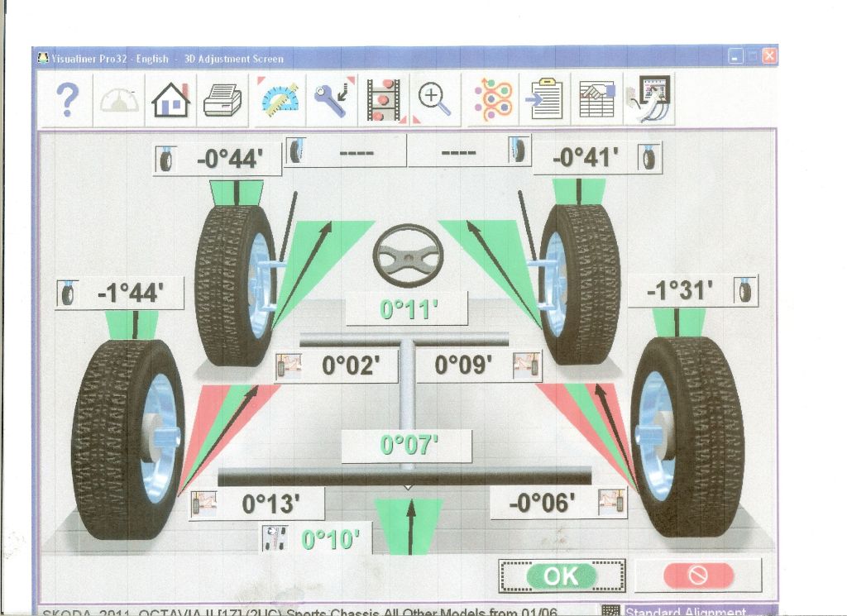Click the greyed-out gauge meter icon
The height and width of the screenshot is (616, 847).
[119, 100]
